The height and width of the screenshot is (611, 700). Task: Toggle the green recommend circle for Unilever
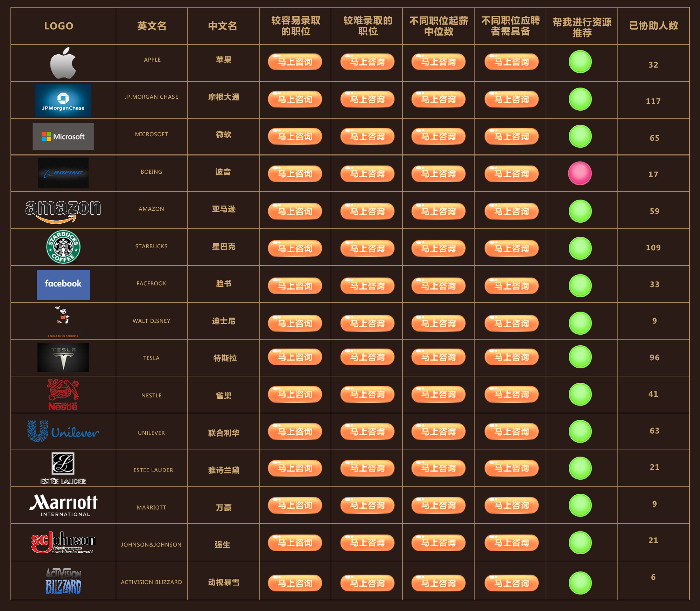coord(580,431)
